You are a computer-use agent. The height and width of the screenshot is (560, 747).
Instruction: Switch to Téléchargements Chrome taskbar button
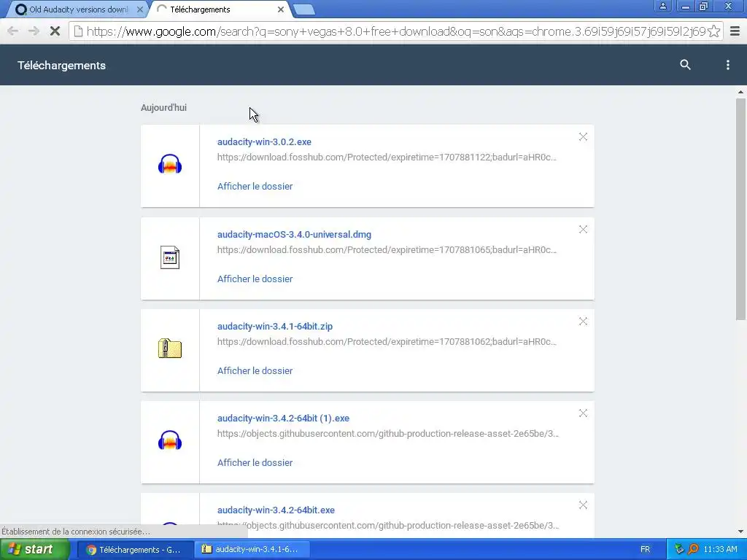coord(135,550)
